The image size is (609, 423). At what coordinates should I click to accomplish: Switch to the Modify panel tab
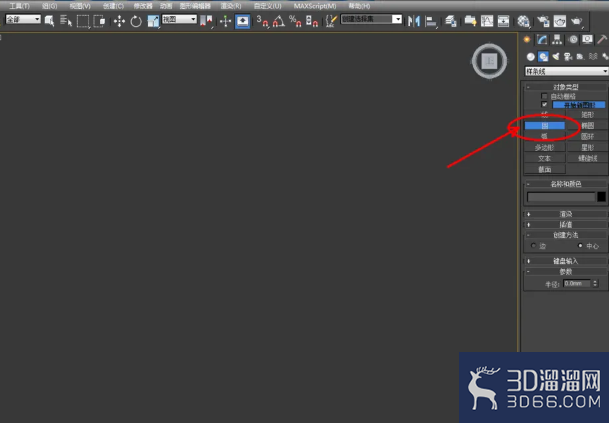pyautogui.click(x=542, y=39)
